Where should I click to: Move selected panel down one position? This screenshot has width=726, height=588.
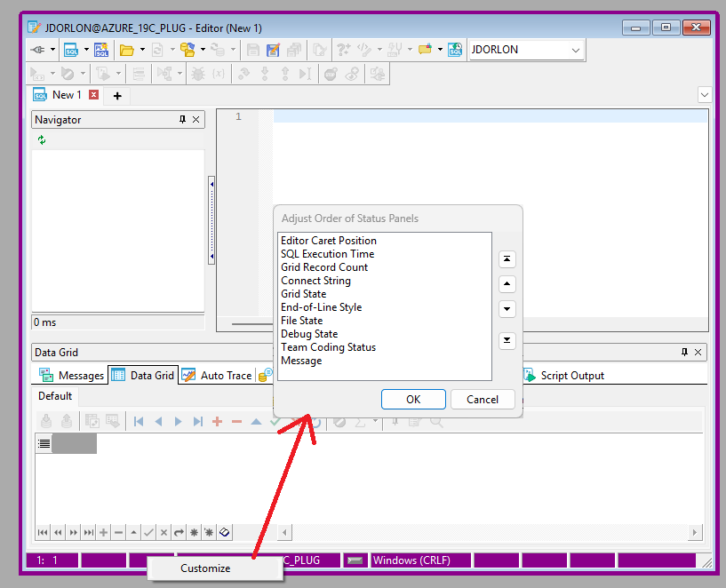[507, 308]
